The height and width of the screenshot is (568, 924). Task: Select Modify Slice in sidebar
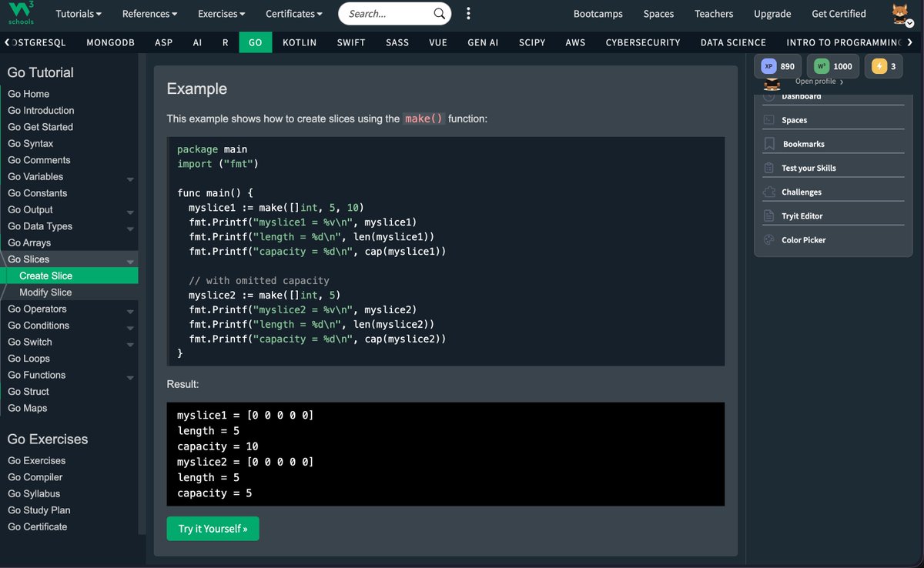pos(69,292)
